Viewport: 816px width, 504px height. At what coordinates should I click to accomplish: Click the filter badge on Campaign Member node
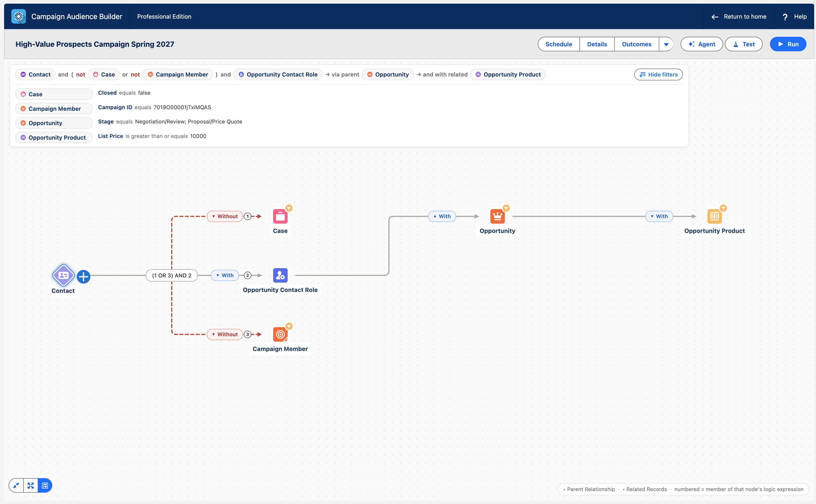click(289, 326)
